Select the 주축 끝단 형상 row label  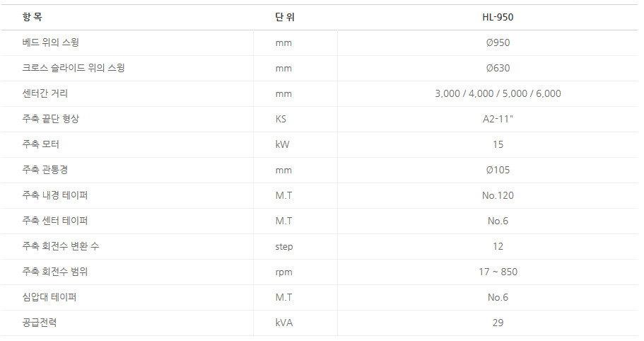pyautogui.click(x=51, y=119)
